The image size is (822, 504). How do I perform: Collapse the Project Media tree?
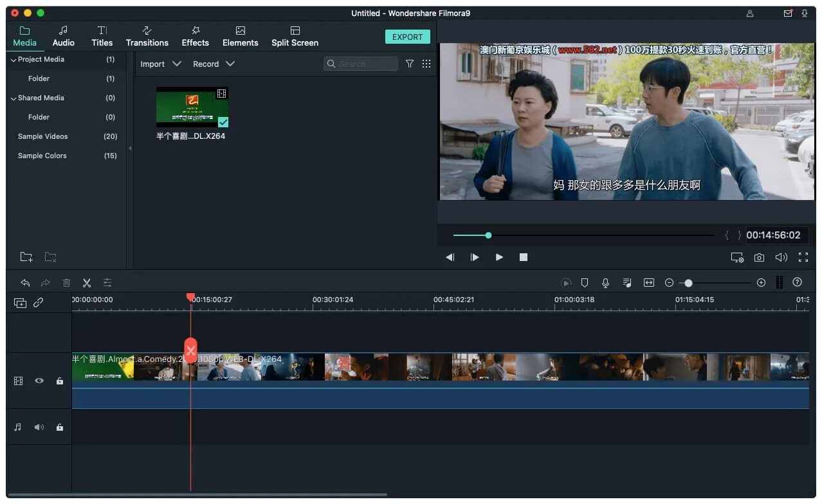tap(13, 59)
